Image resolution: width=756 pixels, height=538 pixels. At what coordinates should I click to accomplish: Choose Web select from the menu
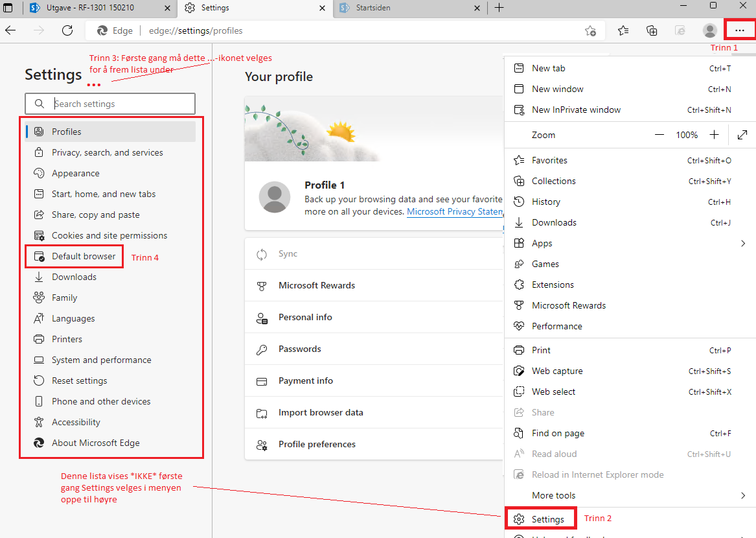[630, 392]
